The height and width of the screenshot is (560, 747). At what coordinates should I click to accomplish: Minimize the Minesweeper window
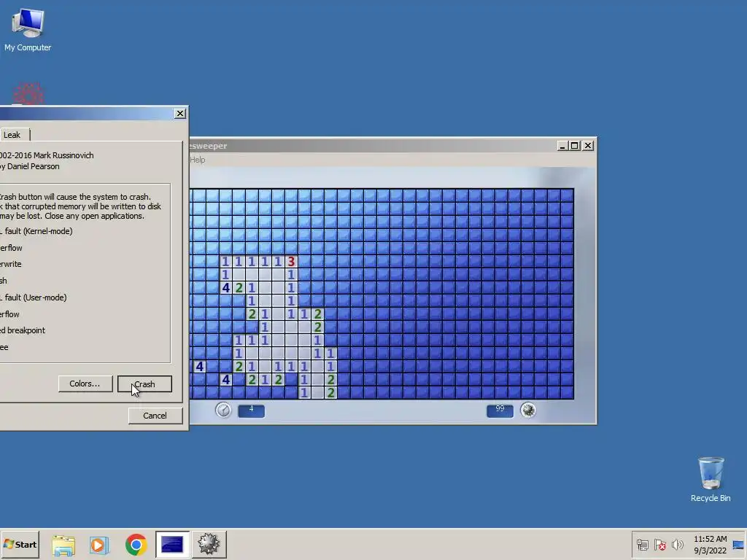point(562,146)
